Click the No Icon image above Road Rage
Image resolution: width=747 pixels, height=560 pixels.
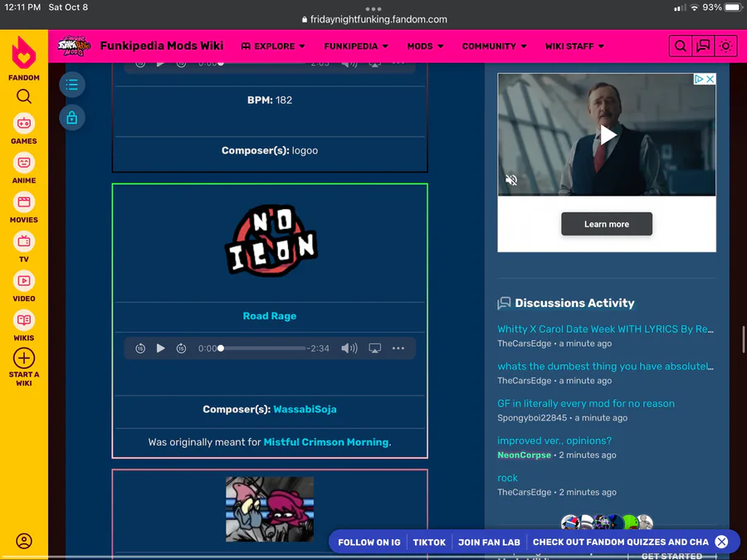click(x=270, y=241)
